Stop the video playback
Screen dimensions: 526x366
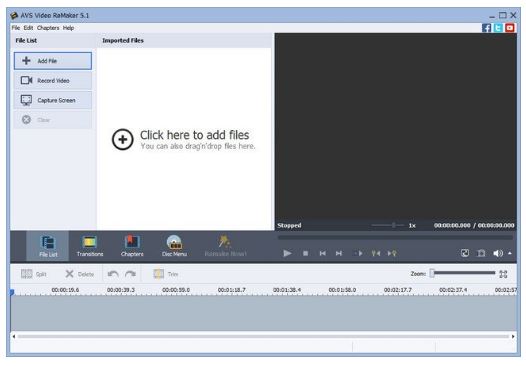click(305, 253)
